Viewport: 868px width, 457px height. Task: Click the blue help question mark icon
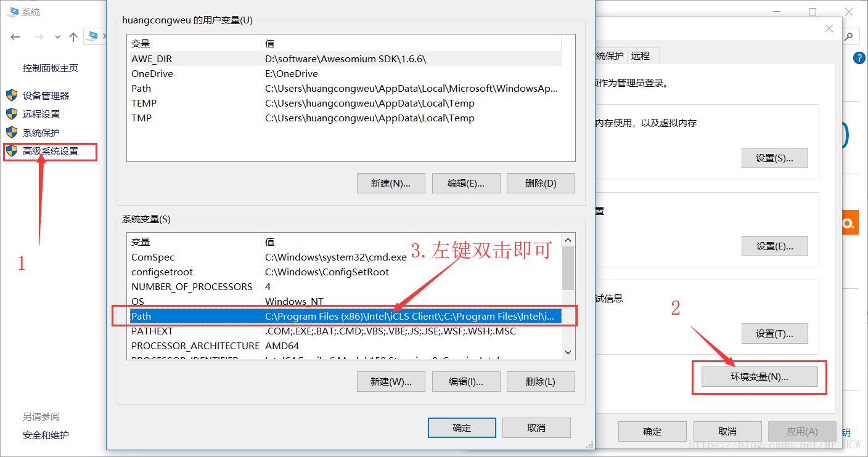(x=859, y=58)
